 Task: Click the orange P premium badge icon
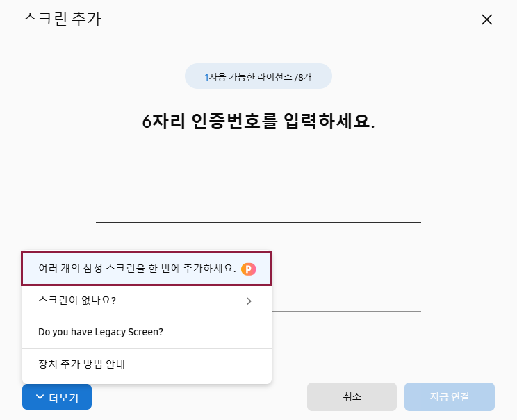(x=248, y=269)
